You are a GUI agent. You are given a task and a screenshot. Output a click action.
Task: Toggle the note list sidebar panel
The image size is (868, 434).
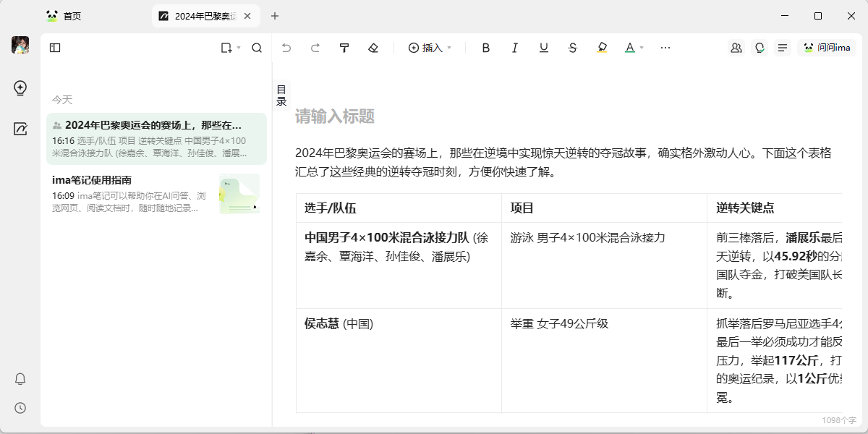[55, 48]
